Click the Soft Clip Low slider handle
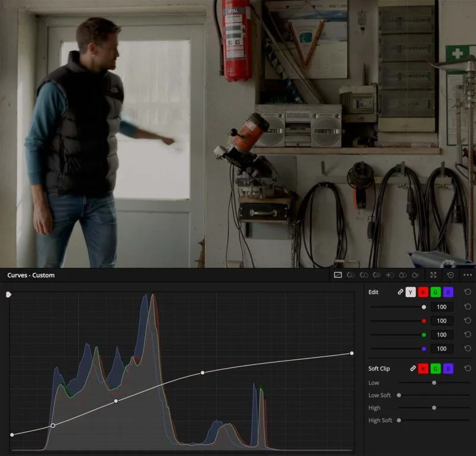 coord(434,383)
